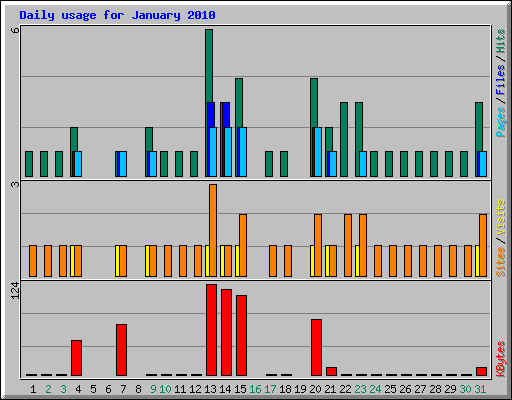Click the green Hits bar for day 22
Screen dimensions: 512x400
tap(344, 139)
